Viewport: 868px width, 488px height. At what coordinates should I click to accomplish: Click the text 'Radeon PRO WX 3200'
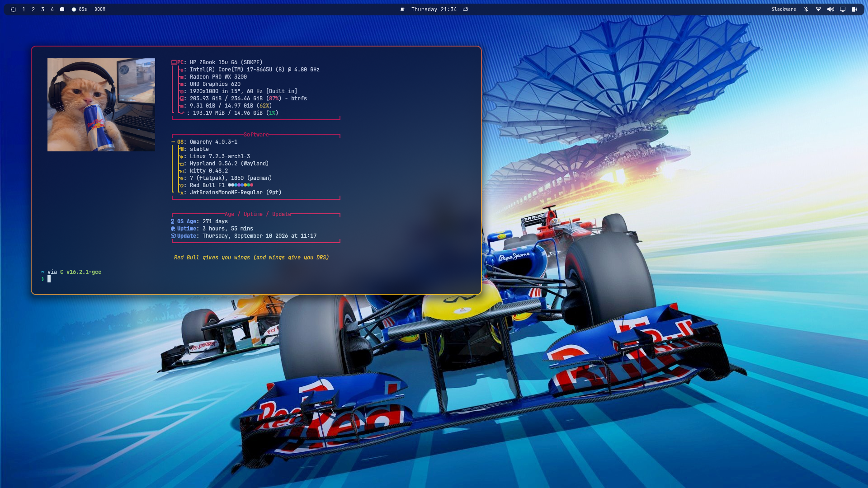click(218, 77)
